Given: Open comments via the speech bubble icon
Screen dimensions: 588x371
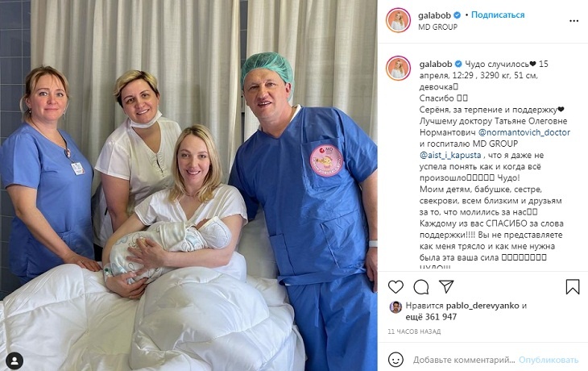Looking at the screenshot, I should [421, 287].
